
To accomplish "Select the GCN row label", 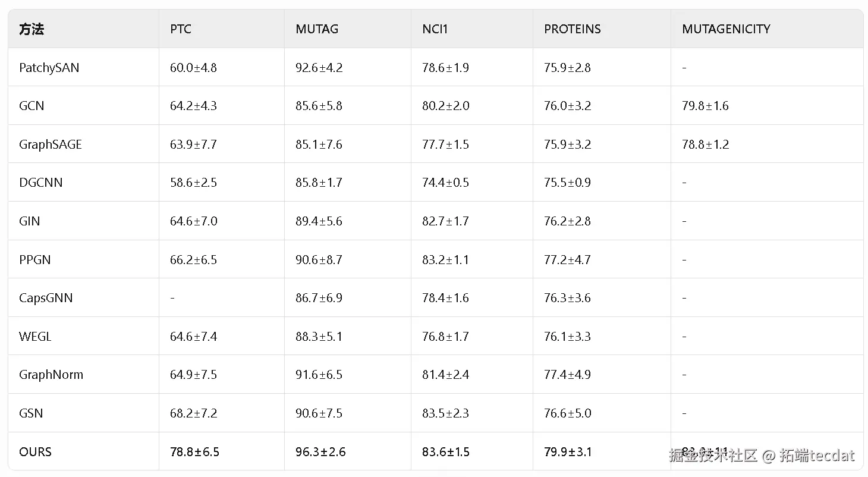I will coord(32,106).
